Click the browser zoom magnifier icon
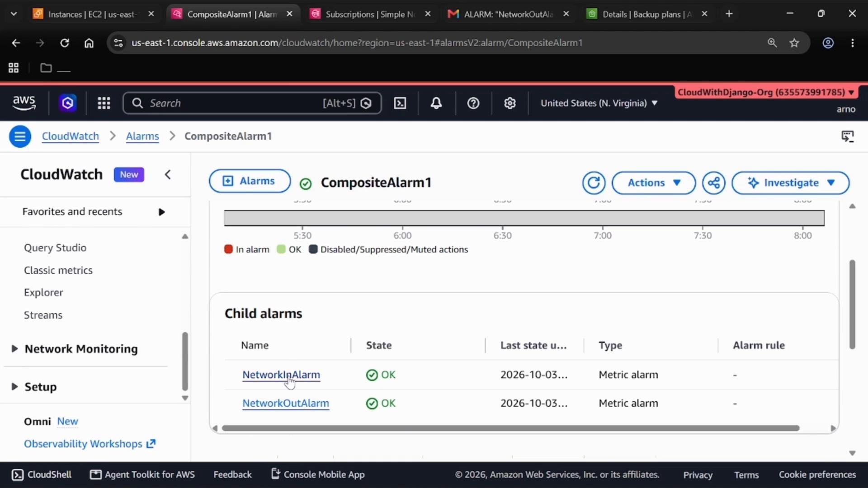868x488 pixels. 772,43
